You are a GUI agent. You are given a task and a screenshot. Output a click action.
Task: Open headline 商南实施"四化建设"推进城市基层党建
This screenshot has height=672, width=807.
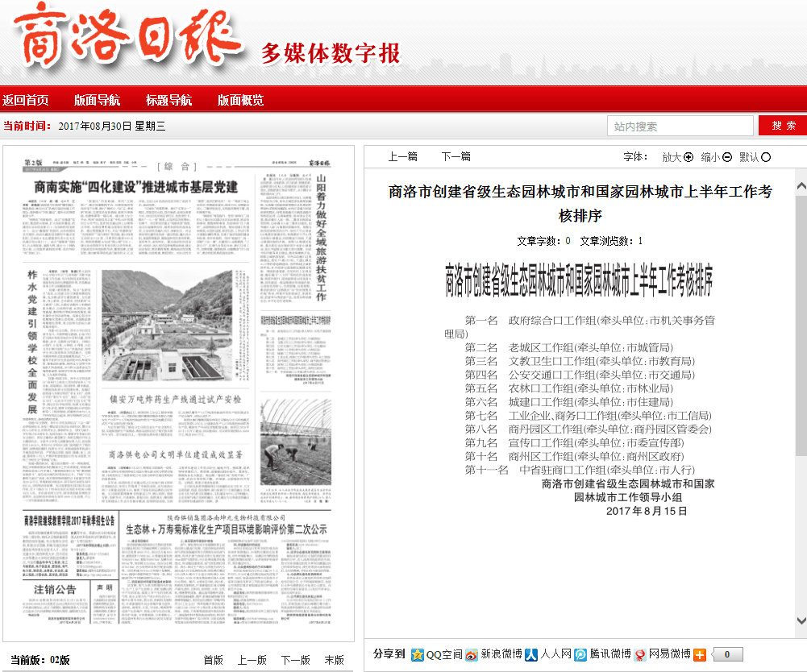(x=136, y=187)
